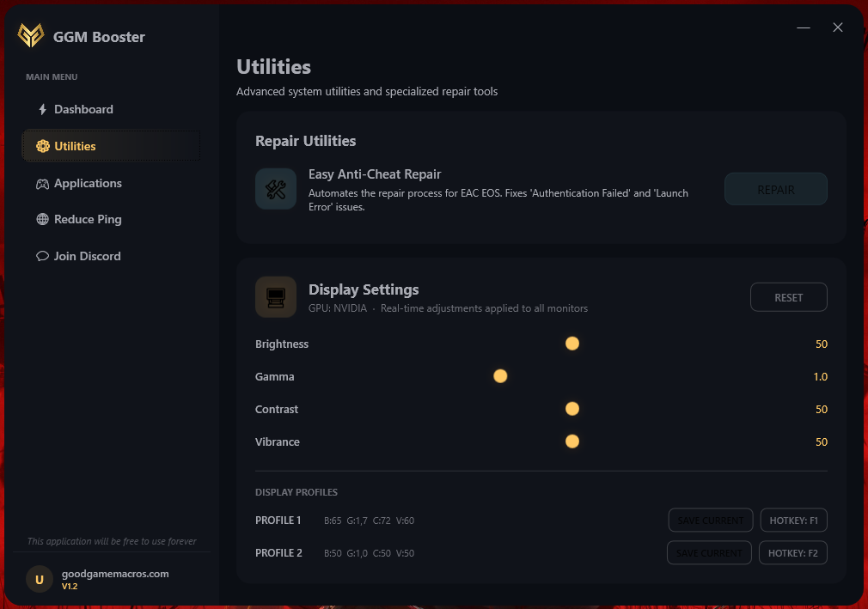This screenshot has width=868, height=609.
Task: Adjust the Brightness slider handle
Action: coord(572,344)
